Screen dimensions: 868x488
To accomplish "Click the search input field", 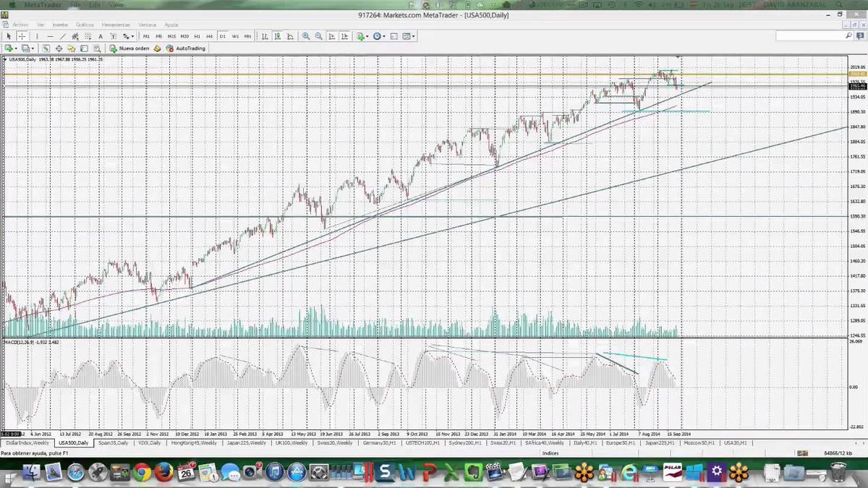I will click(x=809, y=35).
